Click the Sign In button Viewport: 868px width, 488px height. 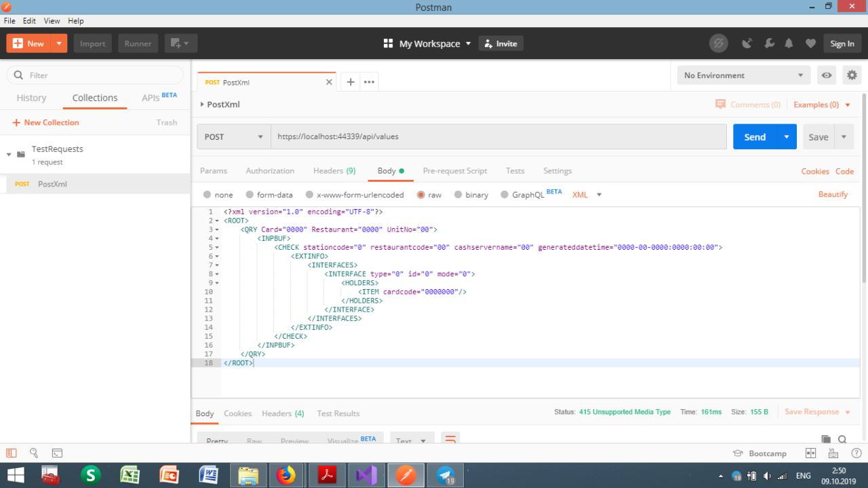click(x=842, y=43)
